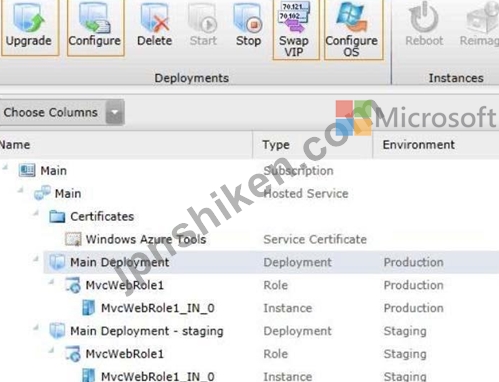Collapse the Main Deployment production node

[x=36, y=259]
